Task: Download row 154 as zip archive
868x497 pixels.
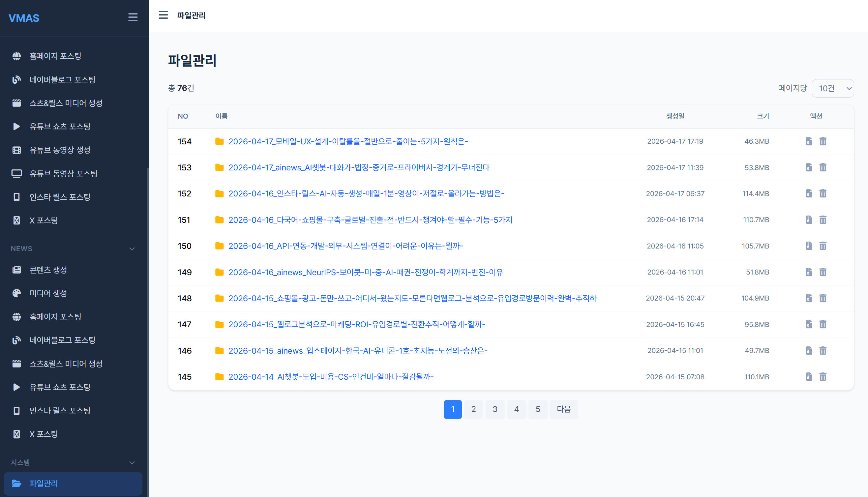Action: click(809, 141)
